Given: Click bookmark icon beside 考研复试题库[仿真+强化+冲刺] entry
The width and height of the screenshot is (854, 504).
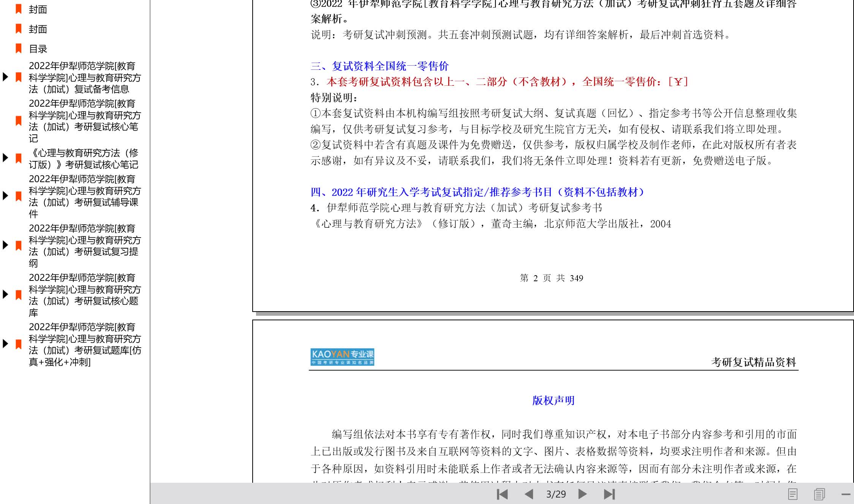Looking at the screenshot, I should pos(18,344).
